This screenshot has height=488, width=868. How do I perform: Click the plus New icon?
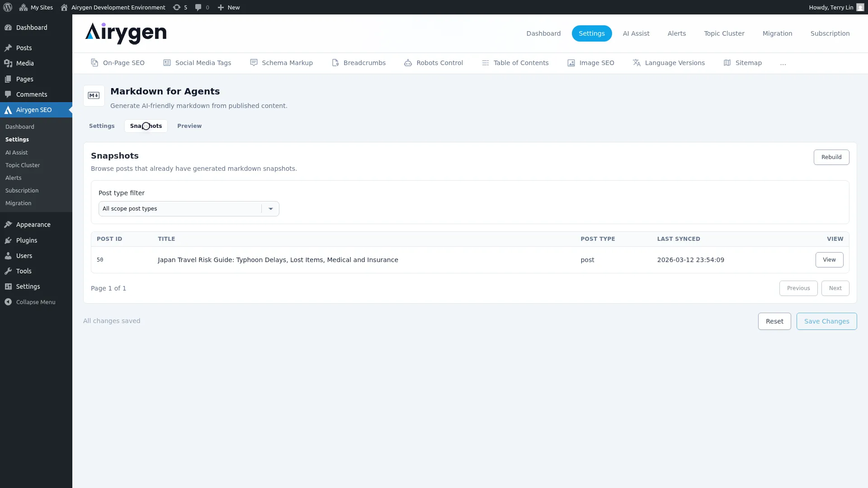[x=221, y=7]
